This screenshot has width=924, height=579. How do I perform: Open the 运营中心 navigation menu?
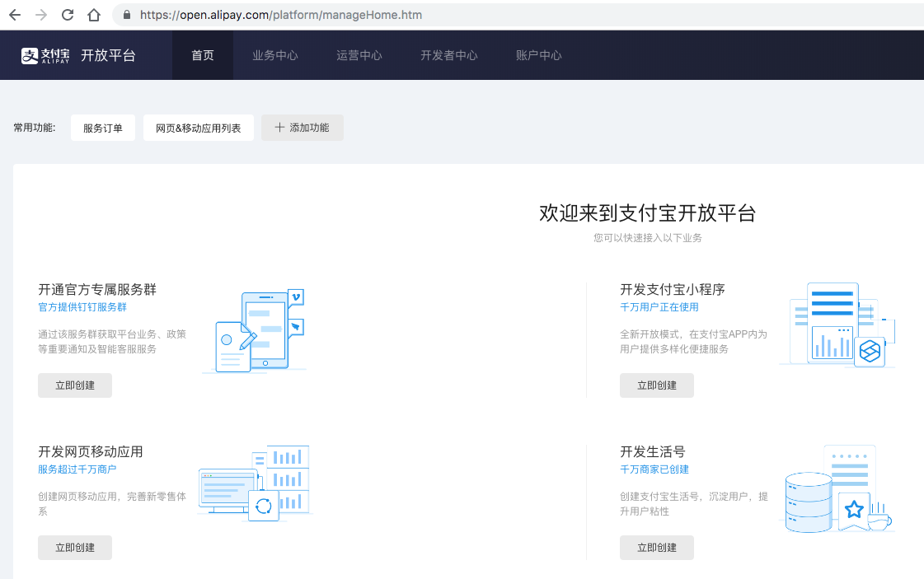coord(359,55)
